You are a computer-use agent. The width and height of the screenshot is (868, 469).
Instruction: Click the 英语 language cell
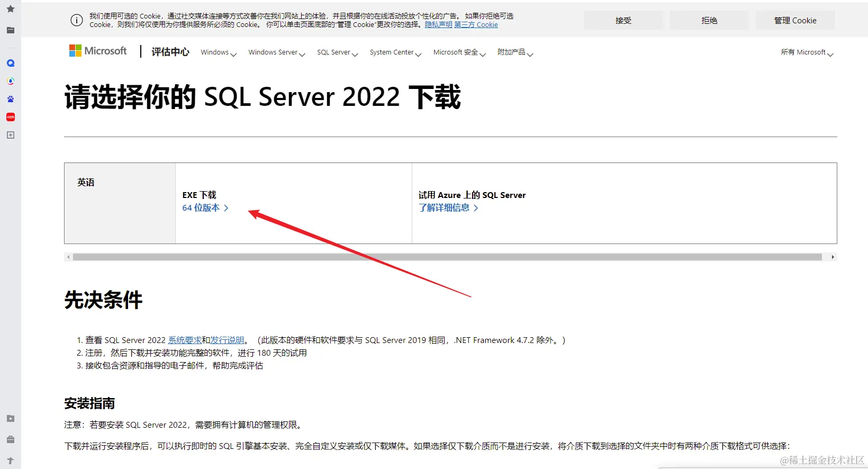(120, 203)
